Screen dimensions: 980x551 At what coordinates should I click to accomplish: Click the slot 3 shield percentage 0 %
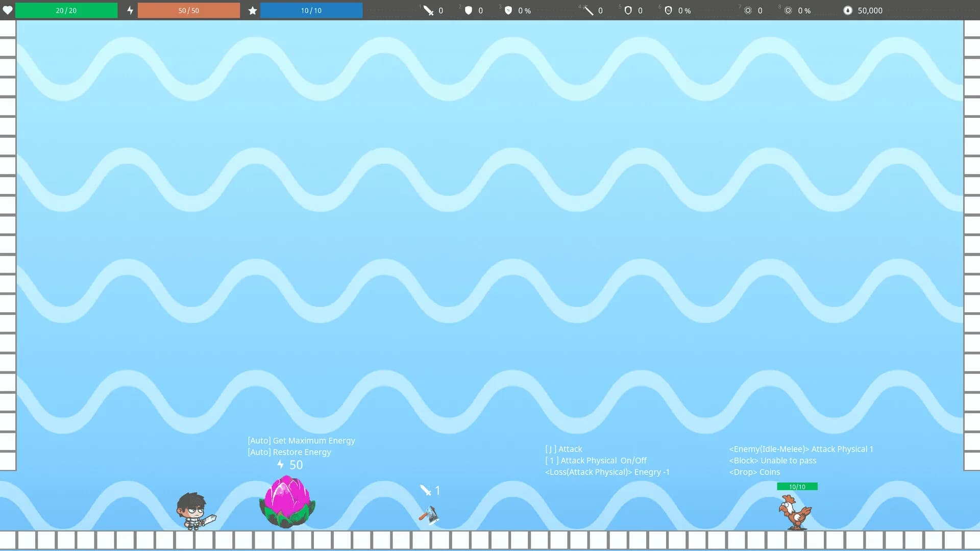pos(524,10)
